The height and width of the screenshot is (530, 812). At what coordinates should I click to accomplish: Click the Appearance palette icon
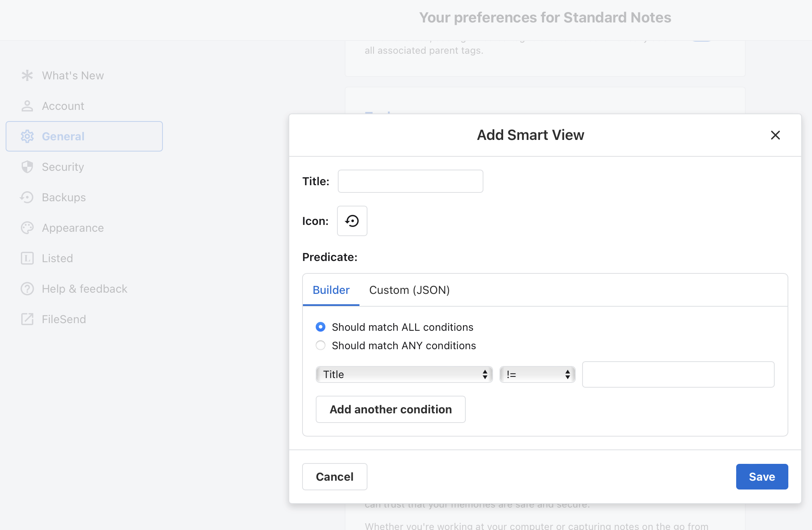point(27,228)
